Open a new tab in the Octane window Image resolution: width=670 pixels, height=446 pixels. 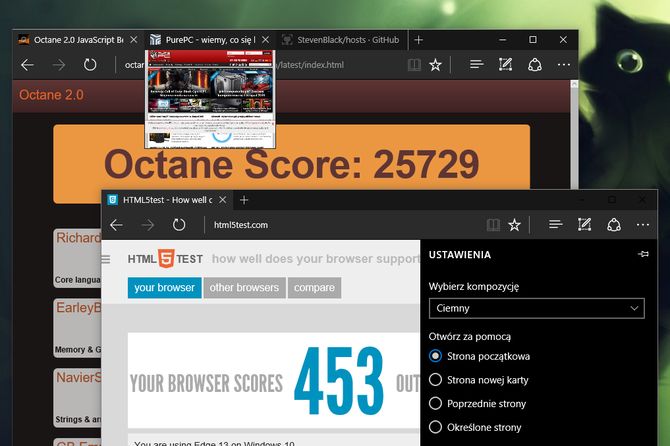point(418,40)
